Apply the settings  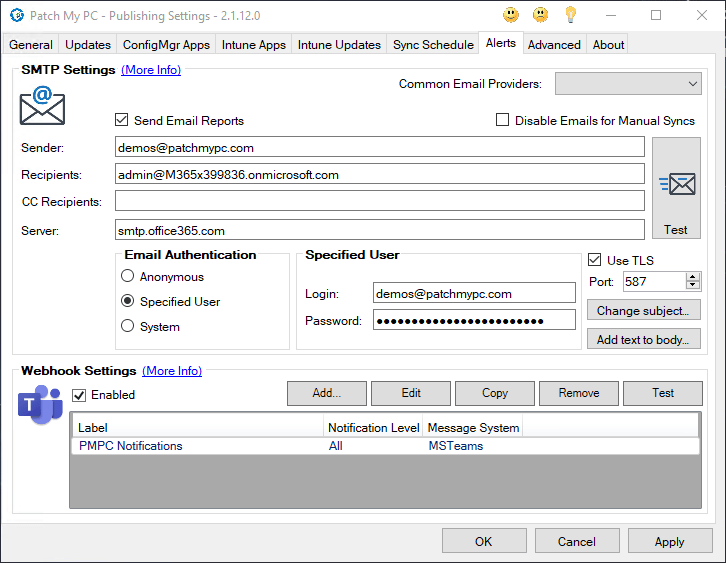(670, 541)
